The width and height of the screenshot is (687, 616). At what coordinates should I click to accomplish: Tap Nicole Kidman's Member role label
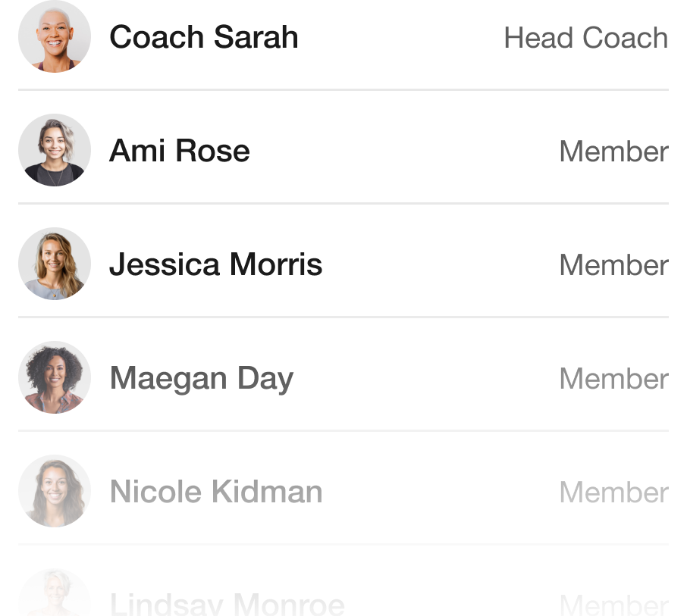614,492
